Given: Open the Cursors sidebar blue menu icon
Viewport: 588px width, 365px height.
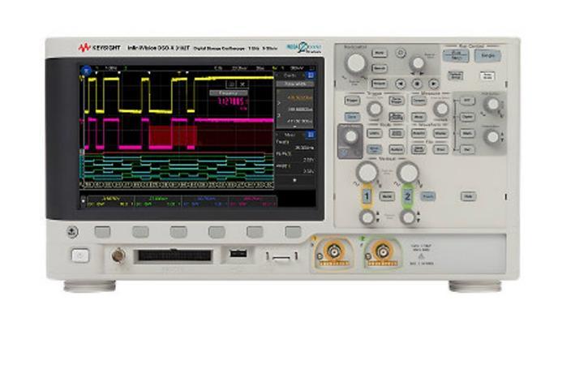Looking at the screenshot, I should tap(310, 75).
